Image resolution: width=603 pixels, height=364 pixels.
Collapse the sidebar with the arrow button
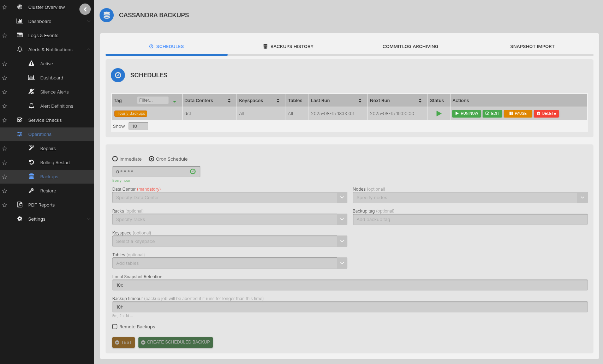85,9
